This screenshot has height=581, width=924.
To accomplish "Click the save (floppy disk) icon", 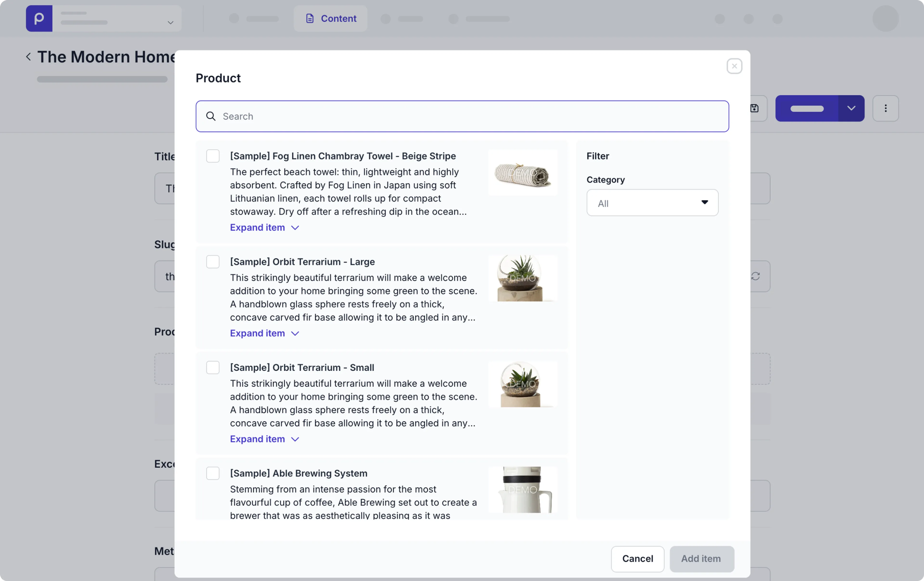I will [x=754, y=108].
